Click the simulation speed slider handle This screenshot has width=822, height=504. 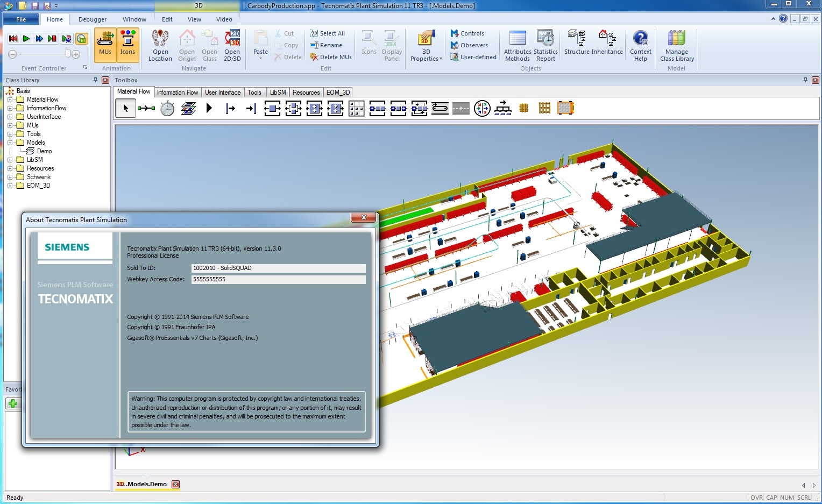click(x=68, y=54)
